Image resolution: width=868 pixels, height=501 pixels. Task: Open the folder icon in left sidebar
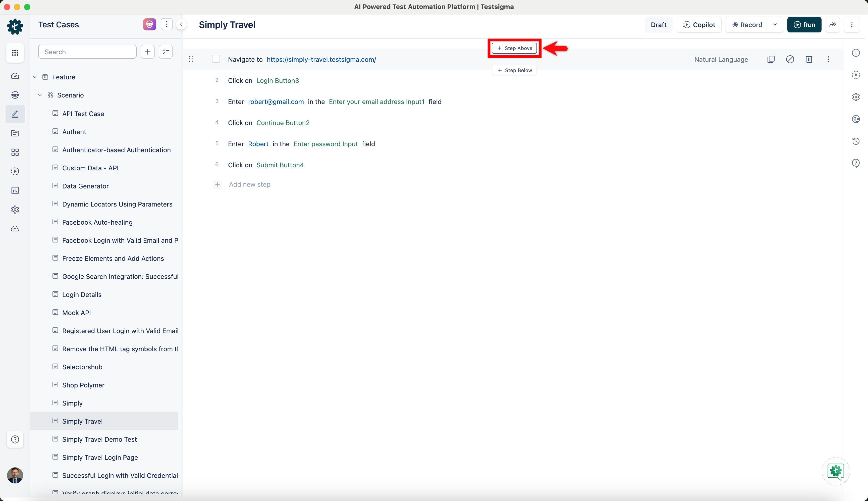pyautogui.click(x=15, y=133)
